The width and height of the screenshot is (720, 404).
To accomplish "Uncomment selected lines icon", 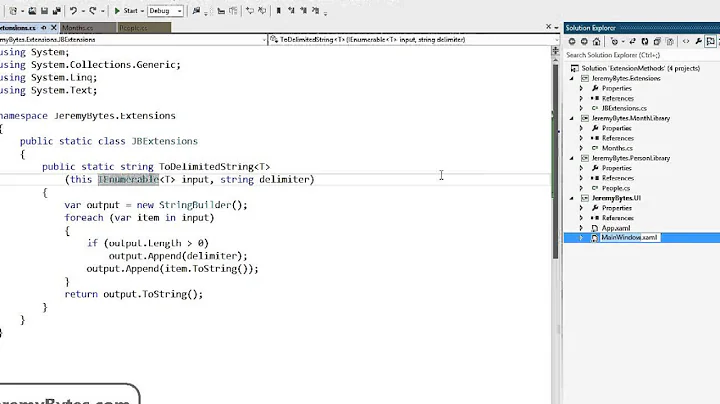I will coord(262,11).
